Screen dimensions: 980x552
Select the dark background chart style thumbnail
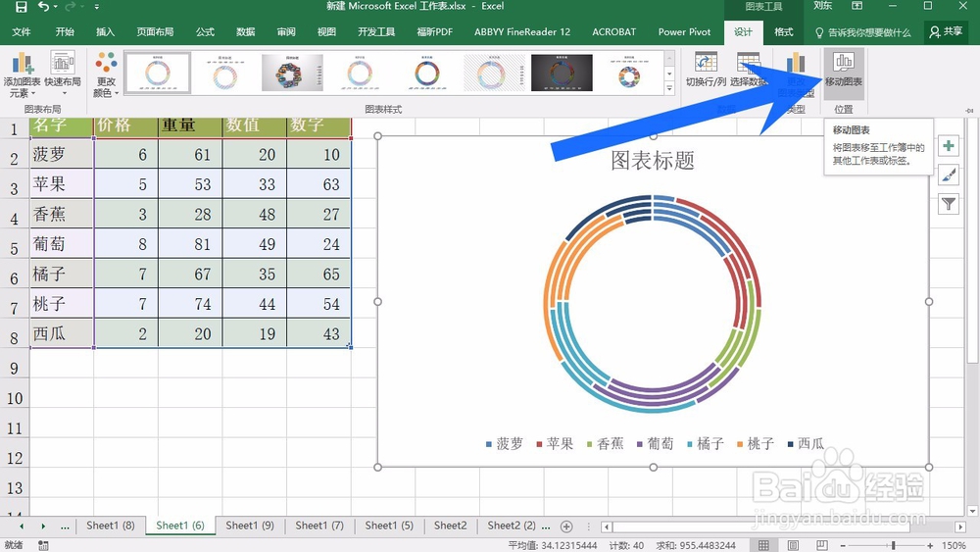tap(562, 74)
